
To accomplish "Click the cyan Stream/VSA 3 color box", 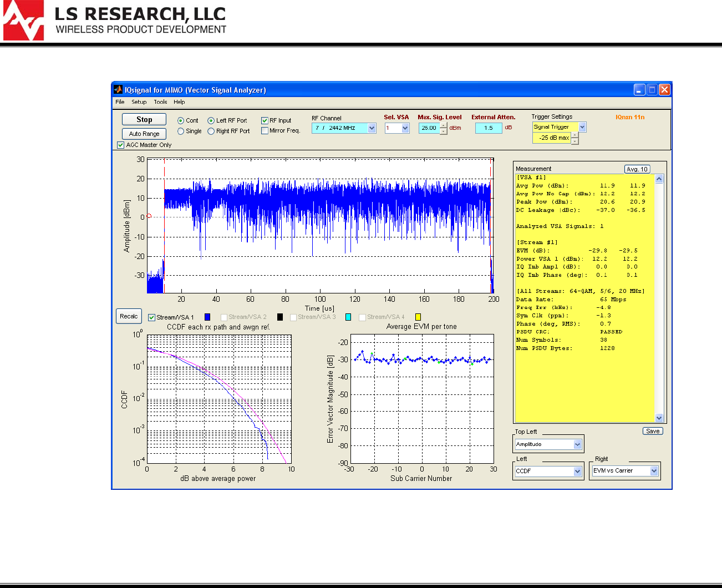I will [x=348, y=317].
